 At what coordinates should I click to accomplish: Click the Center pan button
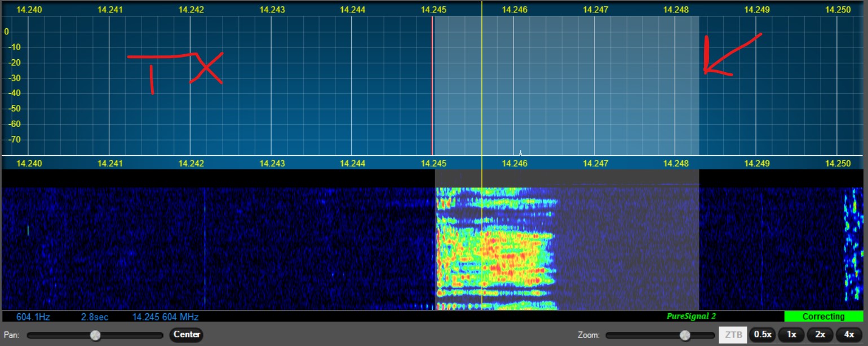[187, 335]
